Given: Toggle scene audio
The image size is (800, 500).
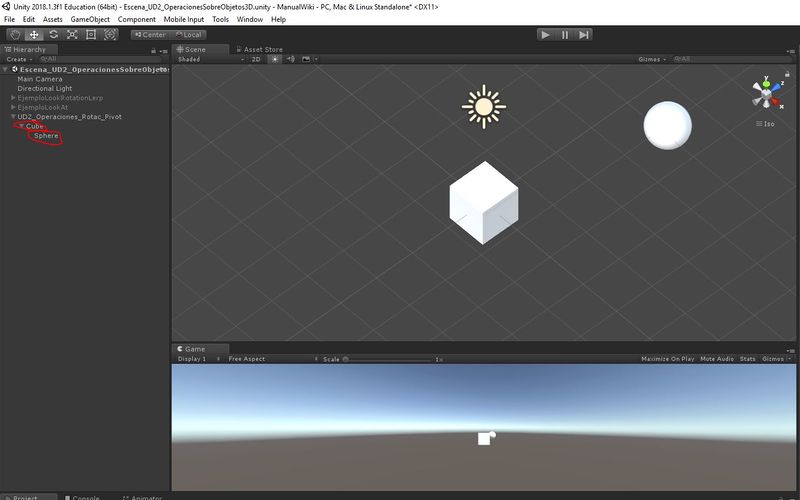Looking at the screenshot, I should click(290, 59).
